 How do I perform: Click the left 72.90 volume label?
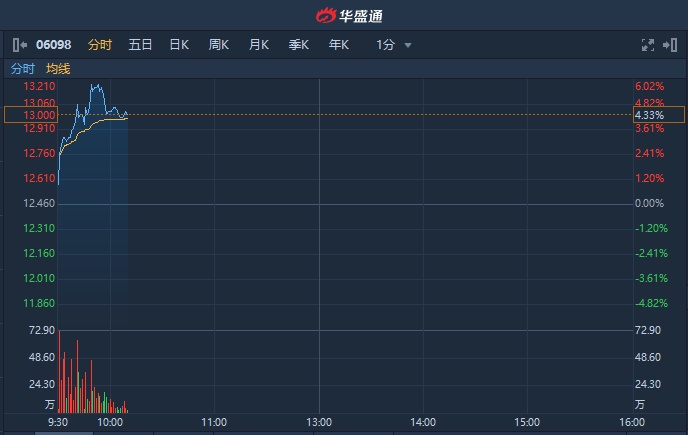coord(42,330)
